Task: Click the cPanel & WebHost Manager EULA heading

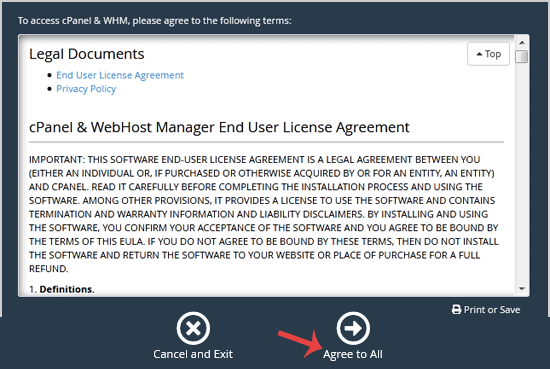Action: 219,127
